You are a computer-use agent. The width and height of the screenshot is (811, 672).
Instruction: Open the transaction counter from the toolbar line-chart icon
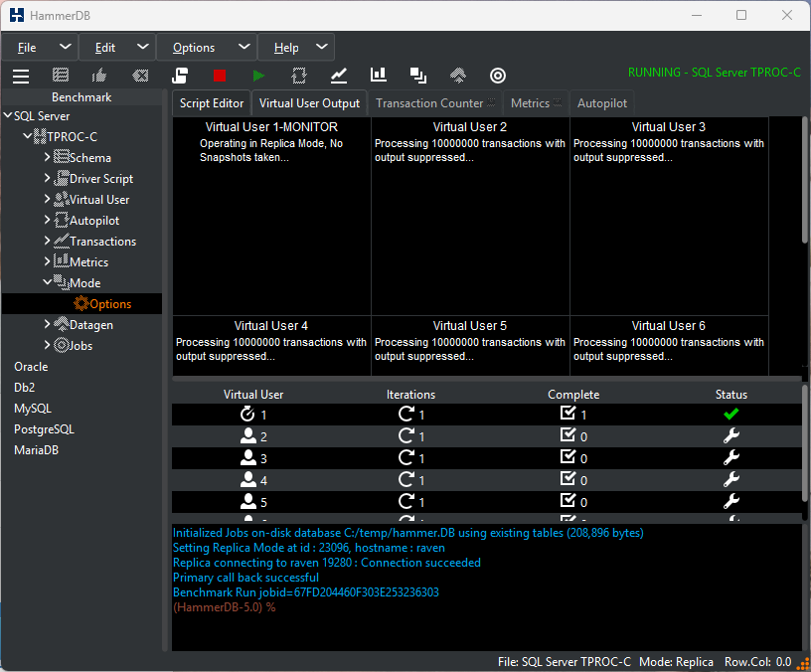(339, 76)
